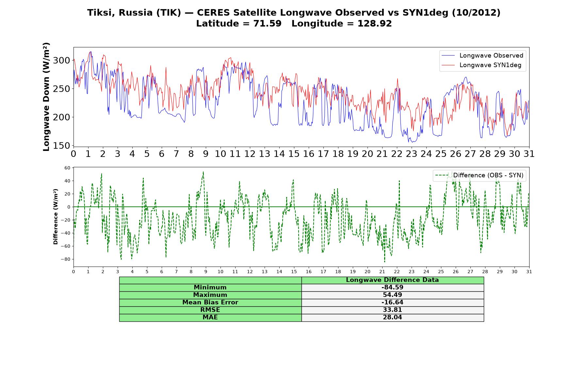Viewport: 588px width, 392px height.
Task: Click the Longwave Down y-axis label
Action: tap(46, 97)
